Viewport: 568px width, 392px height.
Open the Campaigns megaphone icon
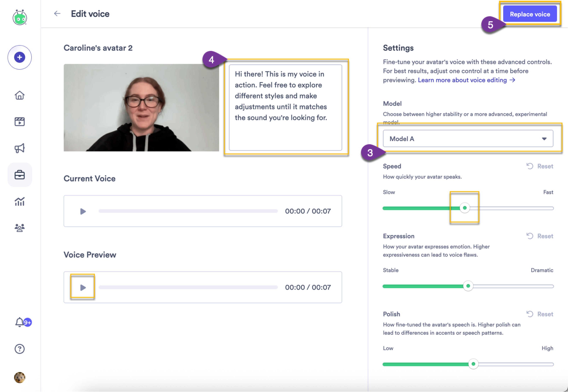click(x=20, y=148)
